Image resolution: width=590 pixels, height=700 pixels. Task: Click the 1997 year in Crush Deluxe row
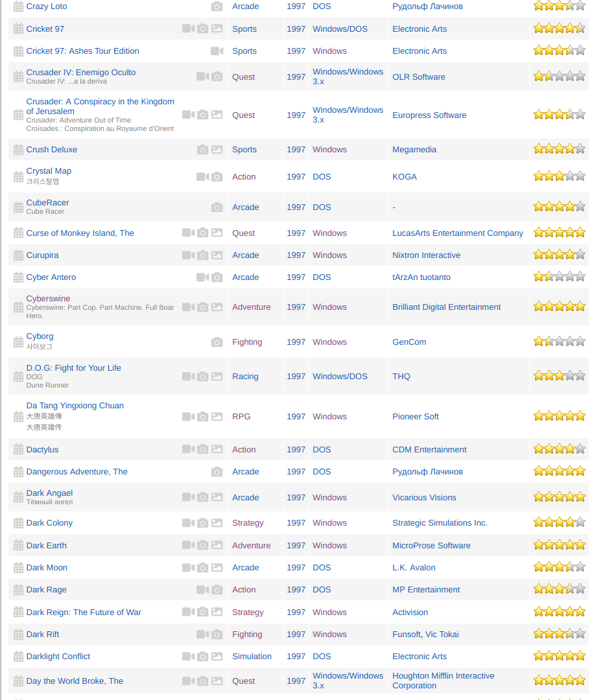[x=296, y=150]
